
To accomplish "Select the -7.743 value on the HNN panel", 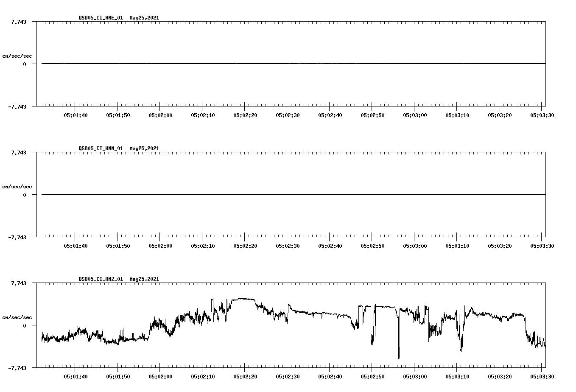I will click(x=17, y=238).
